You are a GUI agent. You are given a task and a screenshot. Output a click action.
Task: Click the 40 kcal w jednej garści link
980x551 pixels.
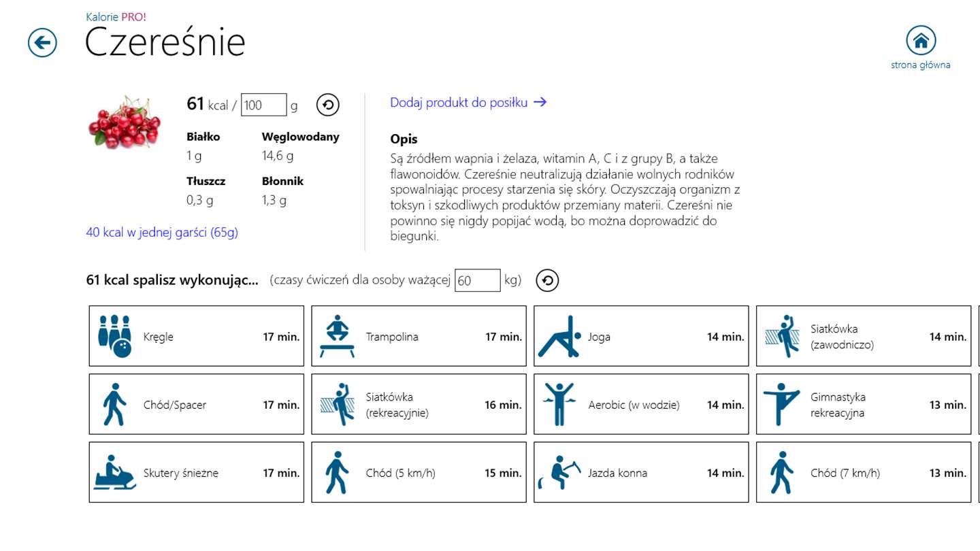pyautogui.click(x=162, y=233)
